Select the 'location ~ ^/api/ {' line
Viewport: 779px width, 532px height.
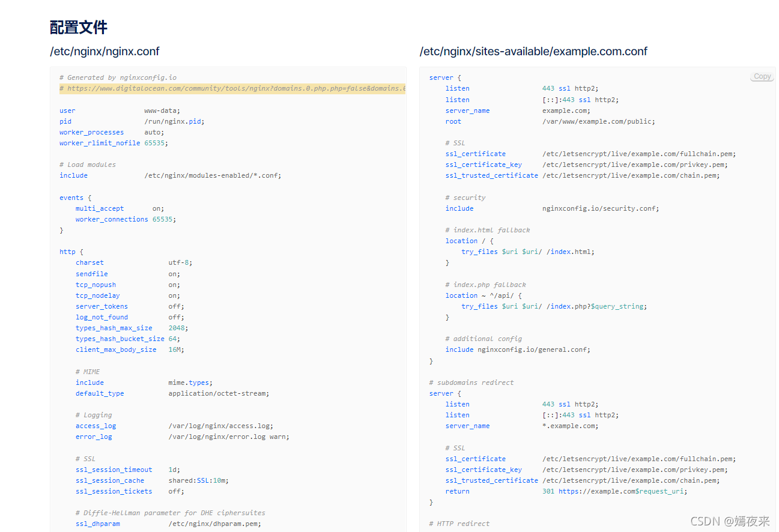(x=483, y=295)
